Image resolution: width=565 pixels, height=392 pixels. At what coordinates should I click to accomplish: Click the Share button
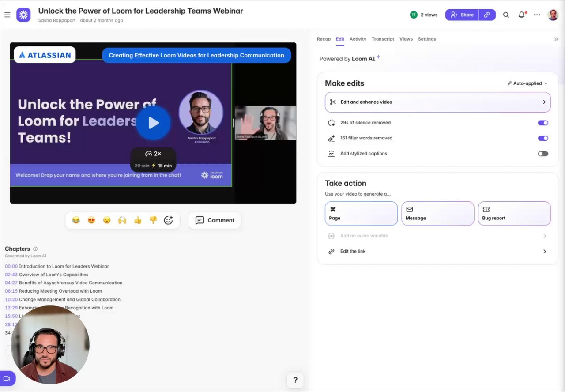tap(462, 15)
